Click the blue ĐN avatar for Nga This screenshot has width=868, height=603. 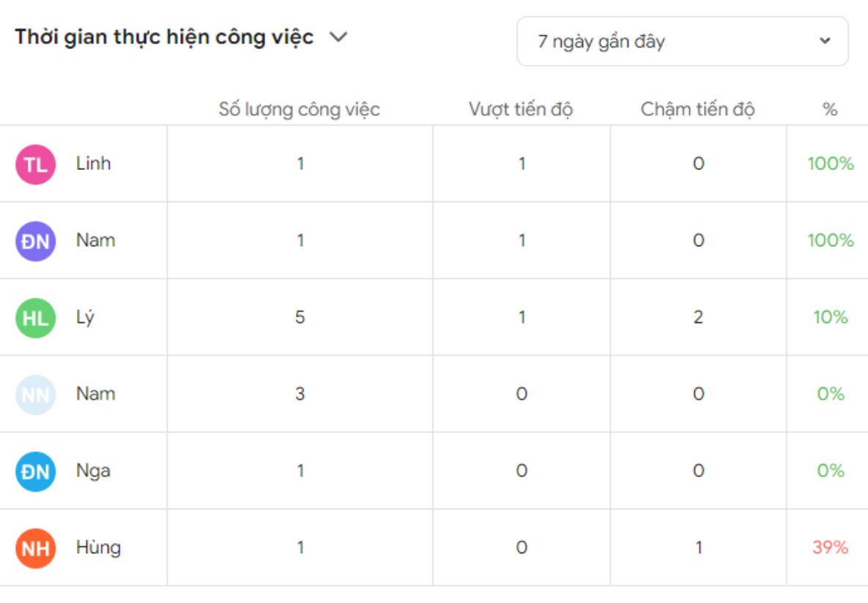coord(35,472)
